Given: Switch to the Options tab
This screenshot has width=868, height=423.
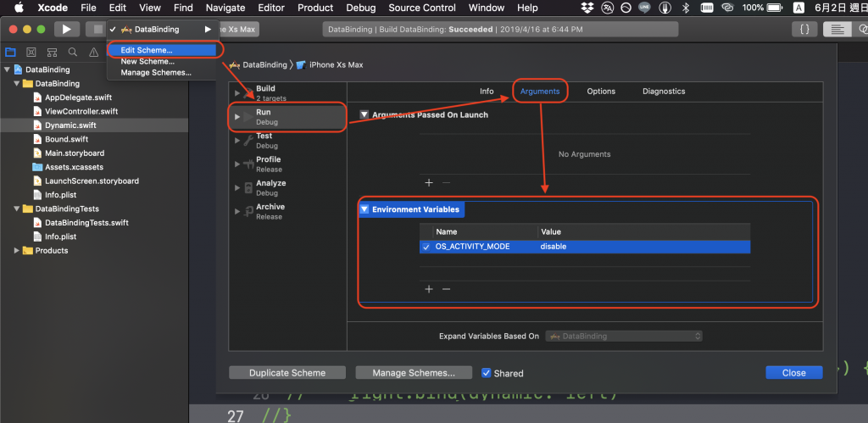Looking at the screenshot, I should click(601, 92).
